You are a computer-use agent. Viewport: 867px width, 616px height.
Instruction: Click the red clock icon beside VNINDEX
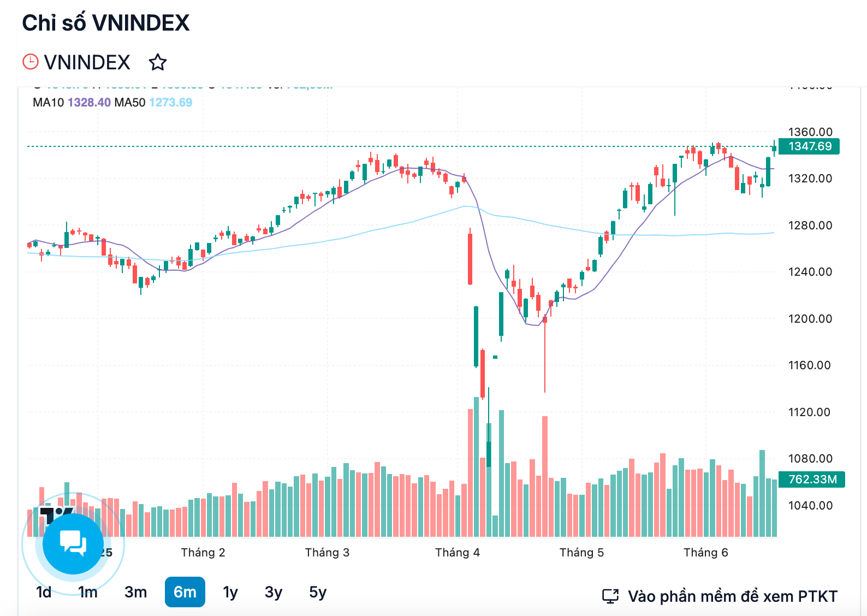point(31,62)
